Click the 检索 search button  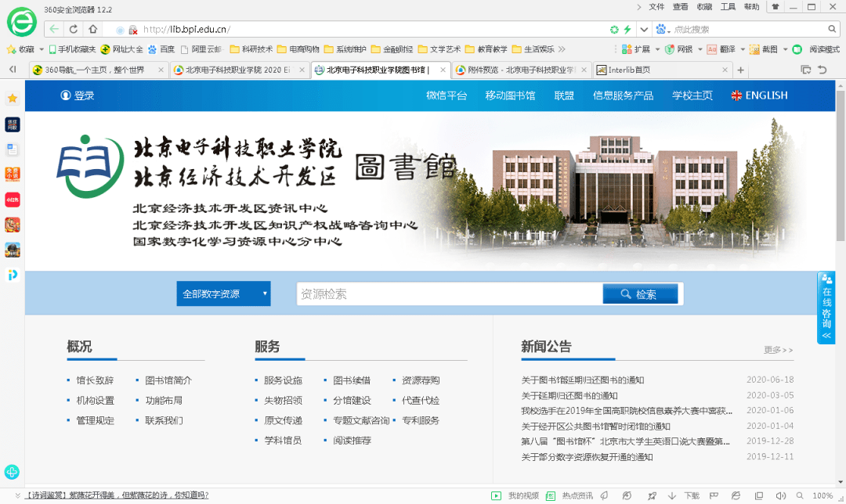(x=640, y=294)
